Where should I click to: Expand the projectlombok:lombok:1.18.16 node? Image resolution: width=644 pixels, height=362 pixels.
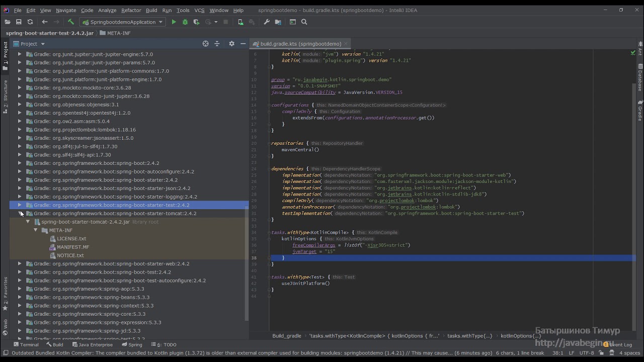pyautogui.click(x=20, y=129)
